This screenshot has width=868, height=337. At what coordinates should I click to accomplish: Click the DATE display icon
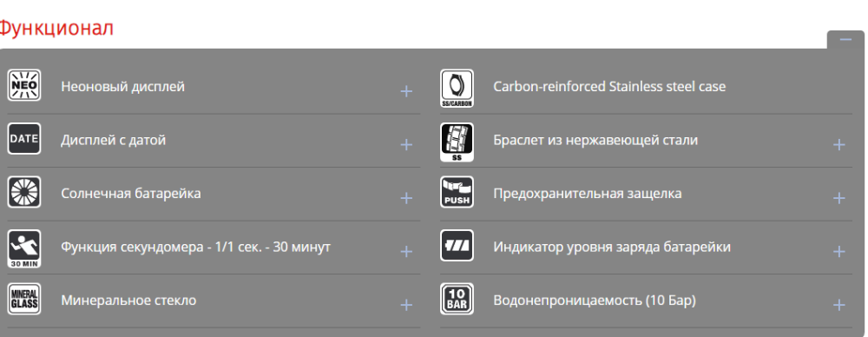pyautogui.click(x=24, y=139)
